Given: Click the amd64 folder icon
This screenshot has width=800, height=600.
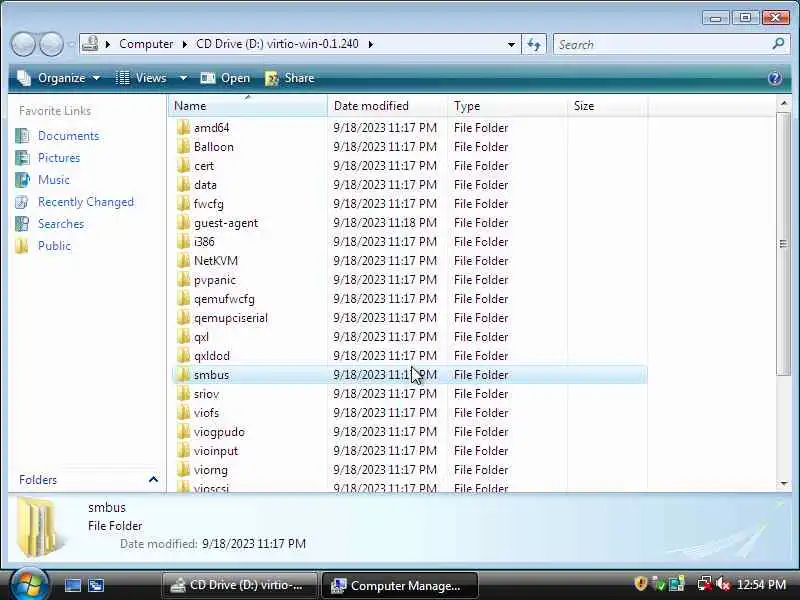Looking at the screenshot, I should tap(183, 127).
